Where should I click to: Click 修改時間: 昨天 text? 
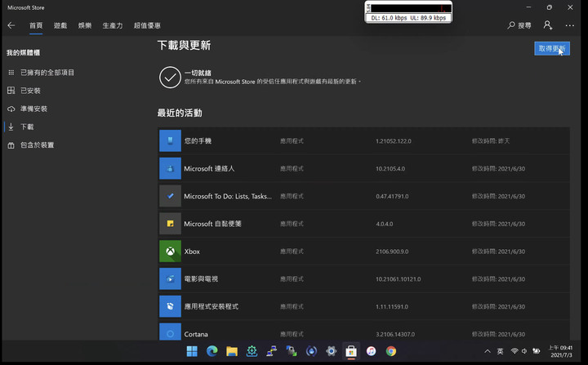pyautogui.click(x=491, y=141)
